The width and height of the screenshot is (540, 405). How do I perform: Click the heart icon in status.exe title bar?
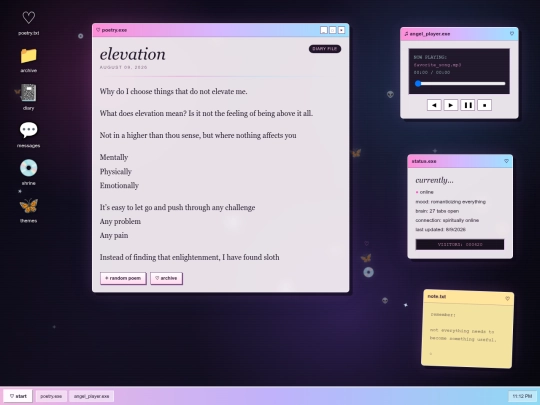[506, 161]
